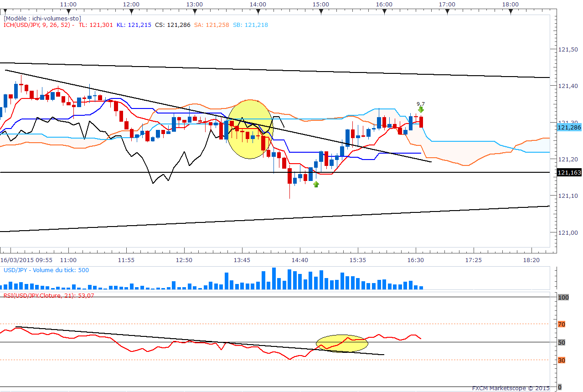Click the green up arrow below the candles
This screenshot has height=392, width=583.
[x=316, y=184]
